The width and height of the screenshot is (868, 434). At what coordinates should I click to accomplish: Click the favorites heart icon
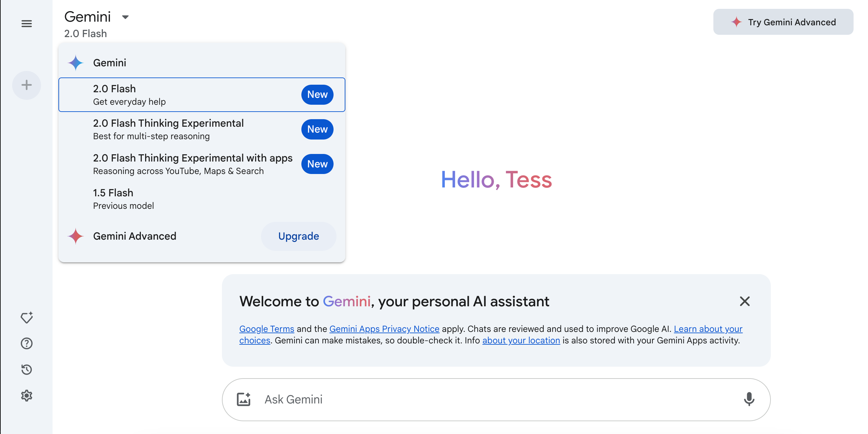26,318
